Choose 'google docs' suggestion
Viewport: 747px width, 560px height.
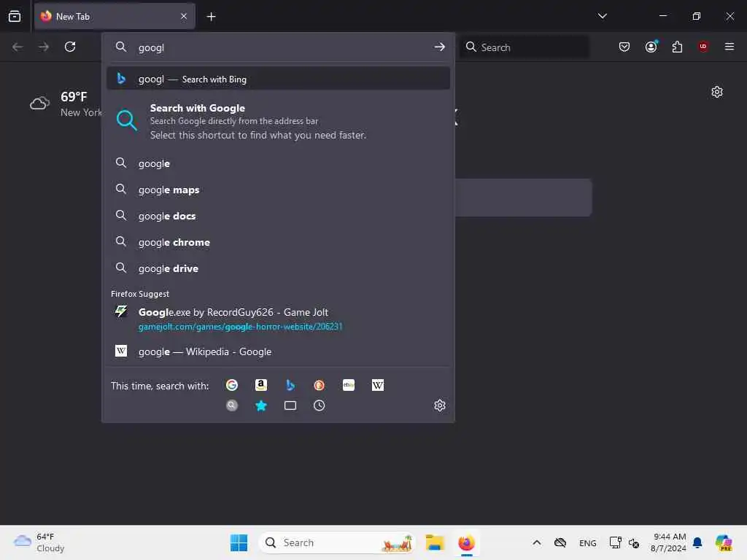coord(278,216)
